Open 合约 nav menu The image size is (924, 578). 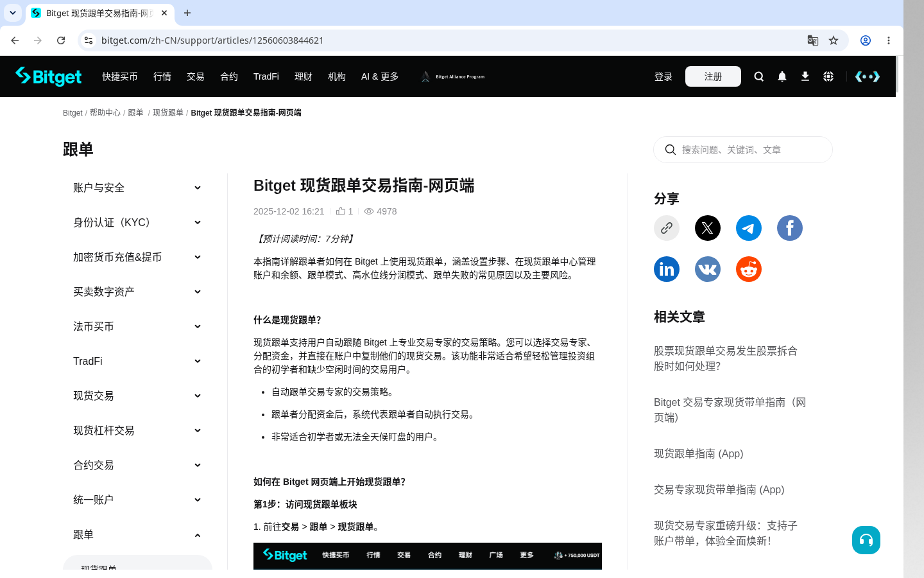229,76
